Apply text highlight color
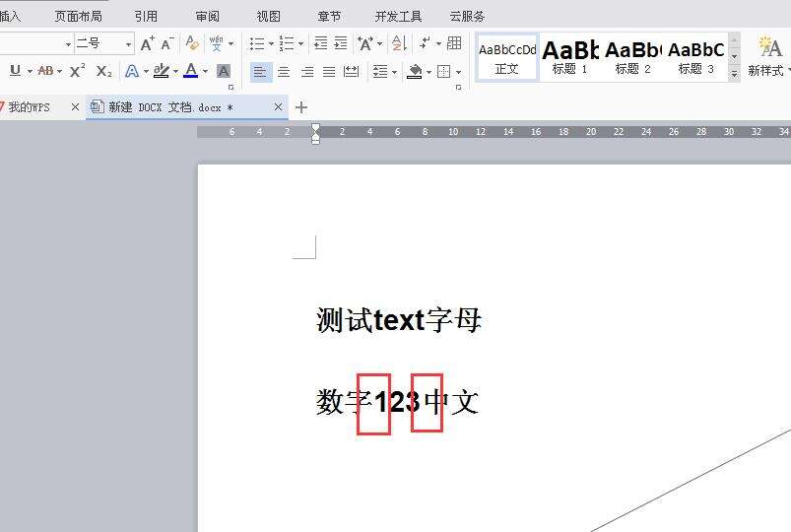Viewport: 791px width, 532px height. pos(161,71)
